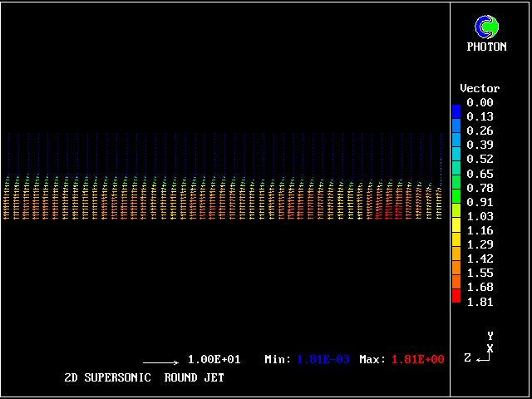Click the PHOTON logo icon

click(x=486, y=27)
